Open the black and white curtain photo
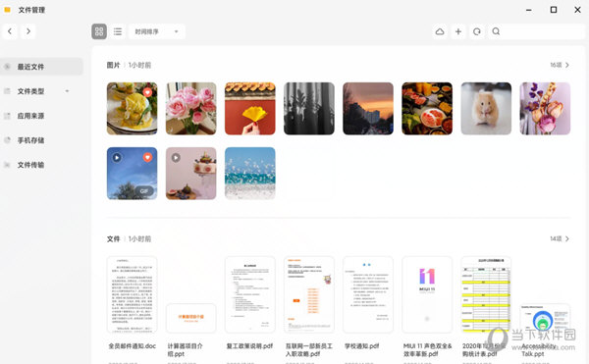Screen dimensions: 589x364 pos(309,109)
